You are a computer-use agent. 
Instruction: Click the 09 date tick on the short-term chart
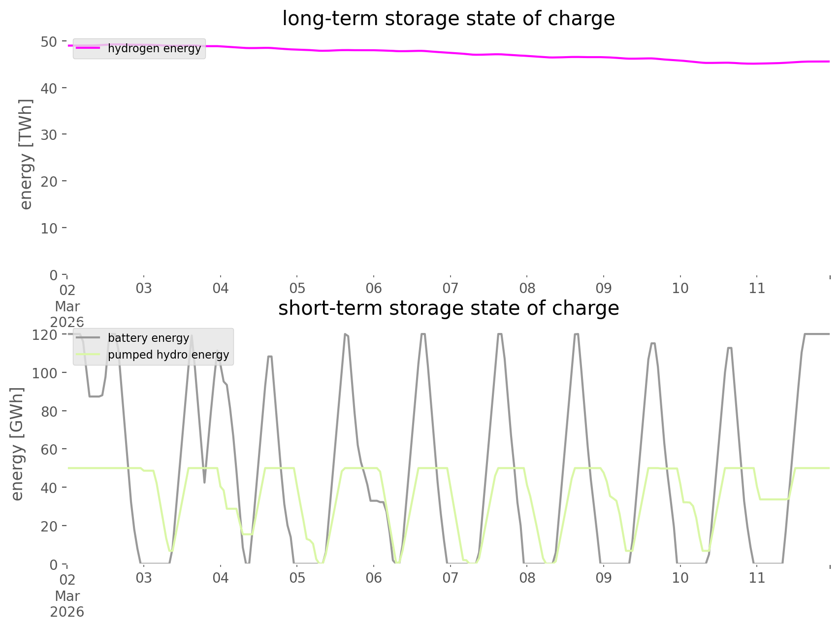click(x=604, y=578)
